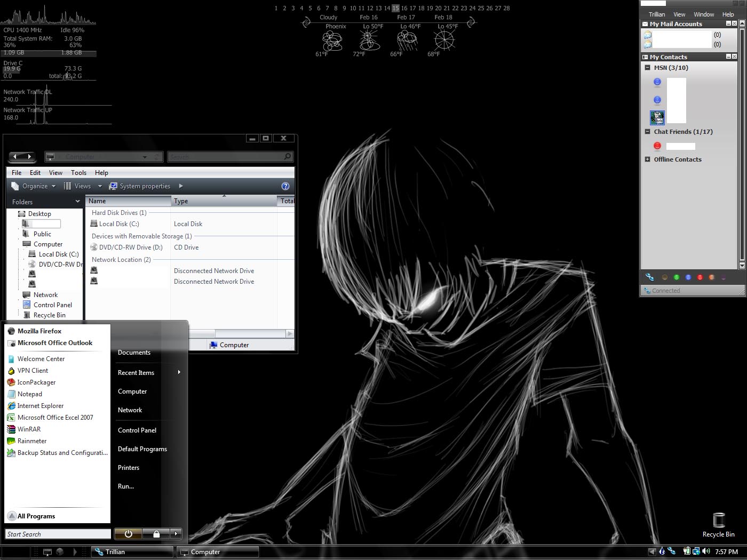Open Help menu in the Trillian window

point(728,14)
